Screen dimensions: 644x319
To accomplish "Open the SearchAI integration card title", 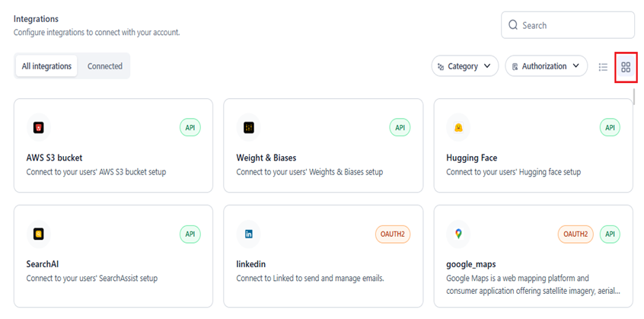I will (x=43, y=264).
